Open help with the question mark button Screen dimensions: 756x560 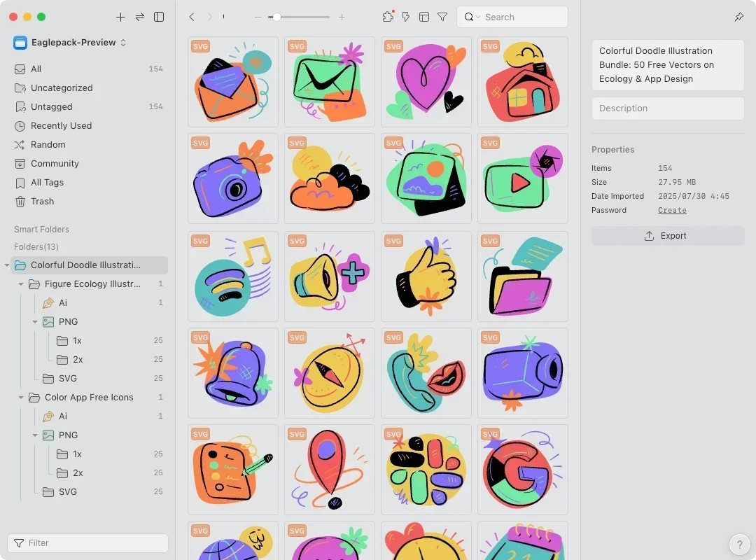point(739,545)
